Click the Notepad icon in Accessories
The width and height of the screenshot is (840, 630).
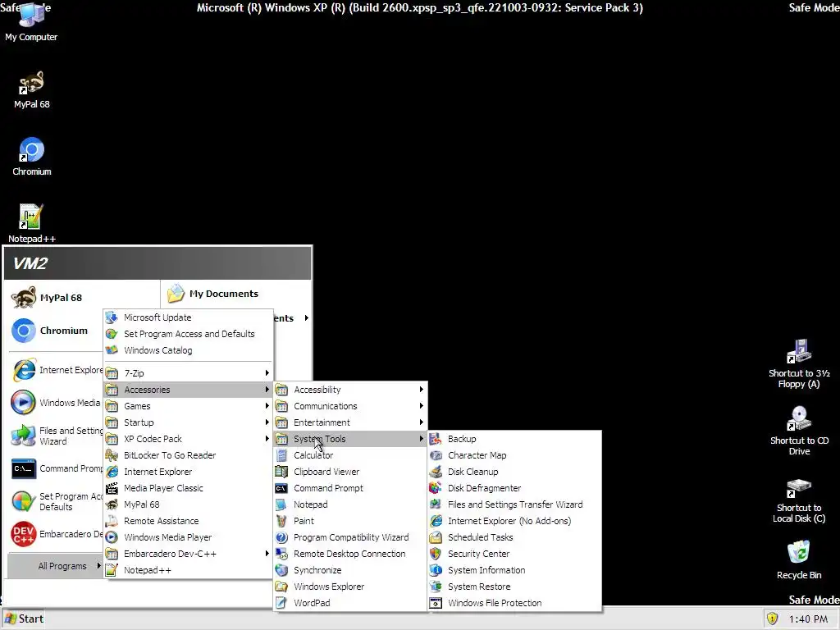point(281,504)
